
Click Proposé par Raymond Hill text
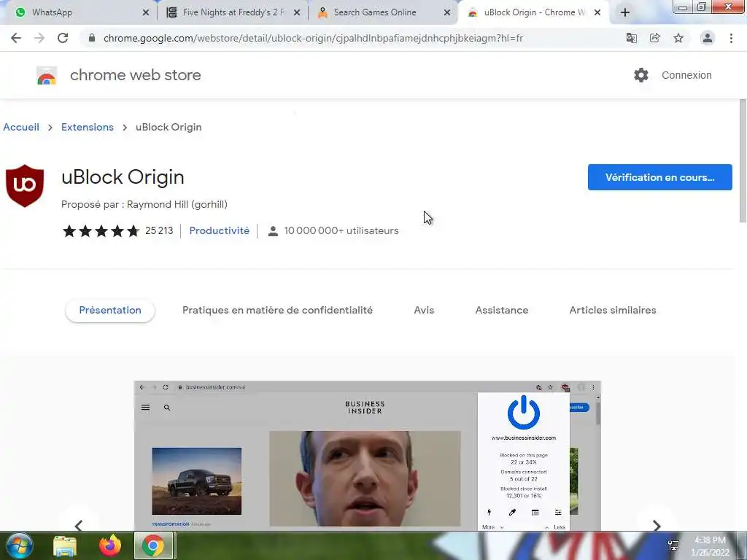click(144, 204)
